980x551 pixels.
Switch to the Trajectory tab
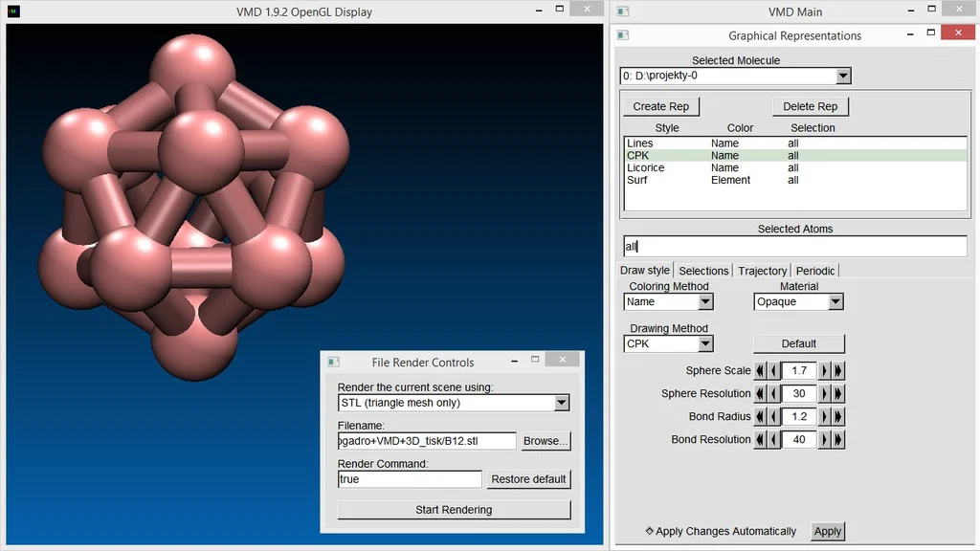762,271
